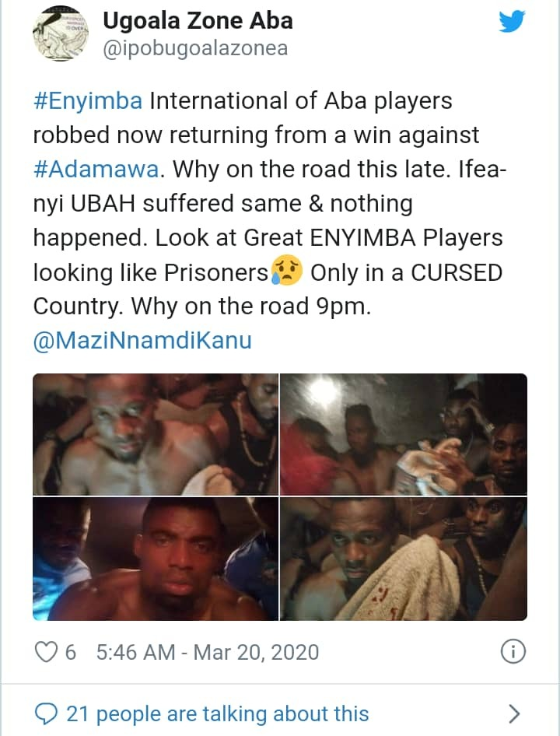Open bottom-right photo with bloodstained towel
Viewport: 560px width, 736px height.
[x=404, y=559]
